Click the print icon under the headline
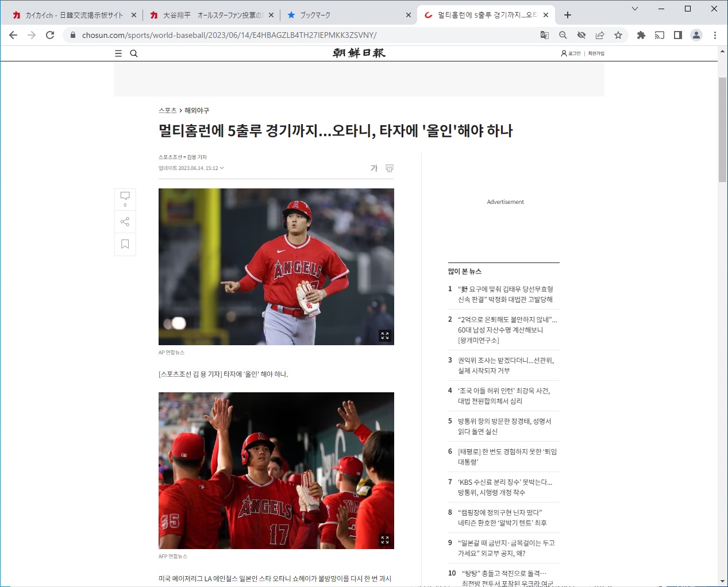Viewport: 728px width, 587px height. pos(390,168)
